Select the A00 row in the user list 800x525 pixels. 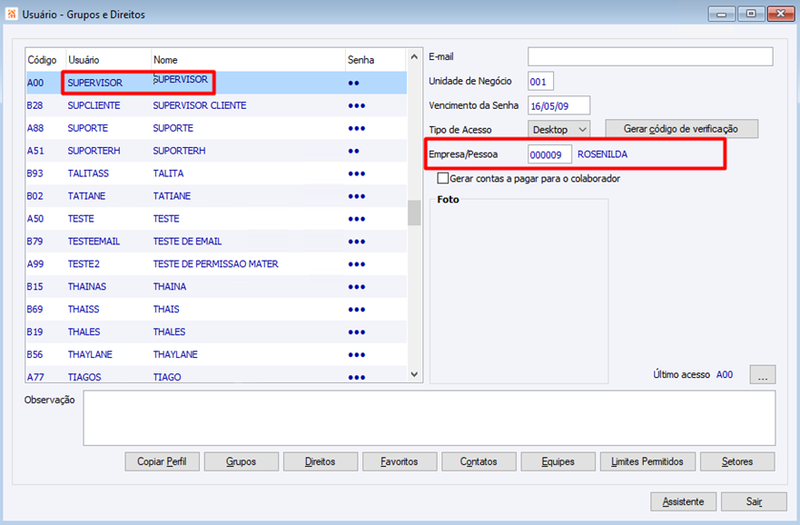pyautogui.click(x=216, y=83)
